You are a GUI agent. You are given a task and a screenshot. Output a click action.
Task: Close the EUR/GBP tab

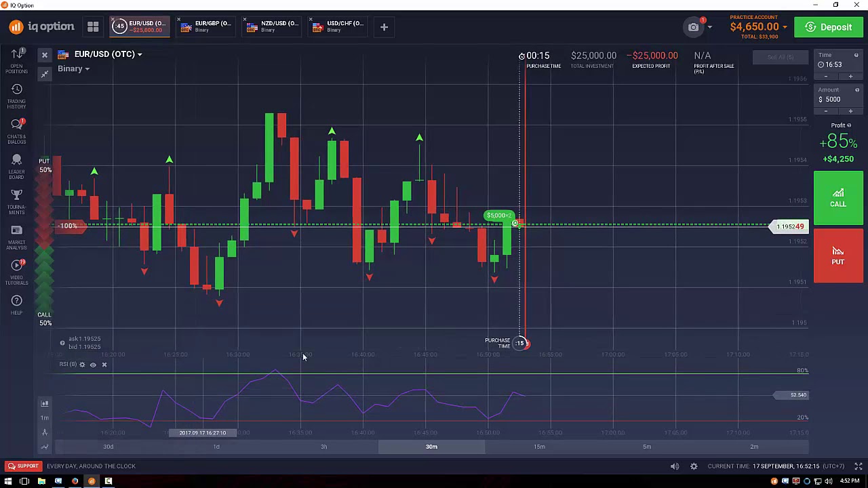pyautogui.click(x=180, y=20)
